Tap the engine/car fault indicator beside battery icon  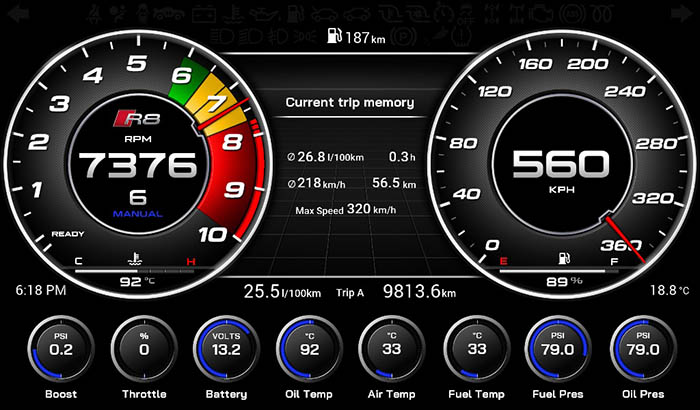coord(169,14)
